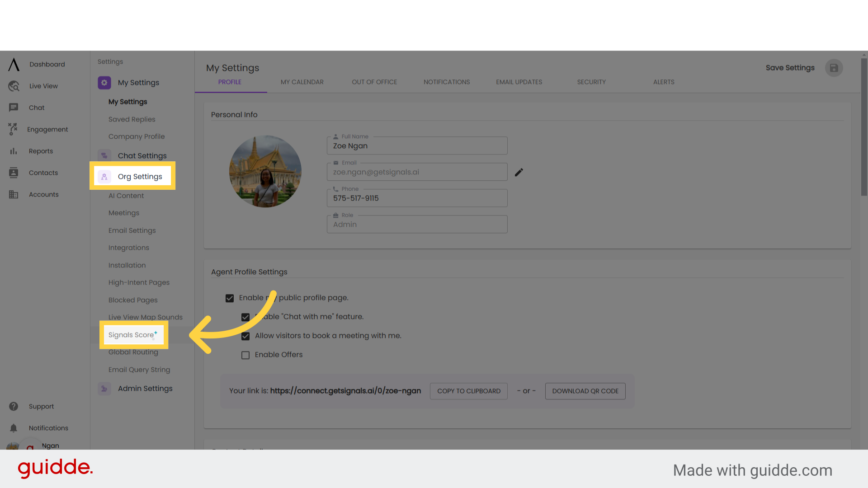This screenshot has height=488, width=868.
Task: Open the connect.getsignals.ai profile link
Action: coord(345,391)
